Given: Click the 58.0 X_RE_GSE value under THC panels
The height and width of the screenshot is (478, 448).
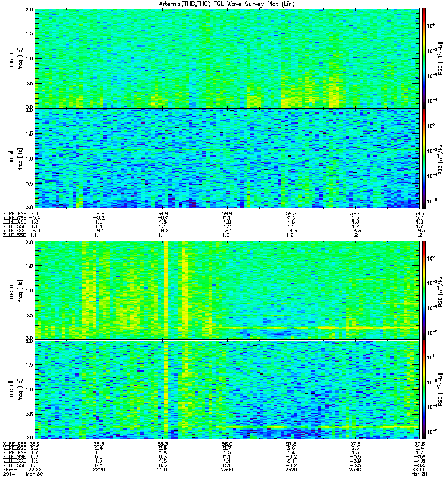Looking at the screenshot, I should pyautogui.click(x=227, y=444).
